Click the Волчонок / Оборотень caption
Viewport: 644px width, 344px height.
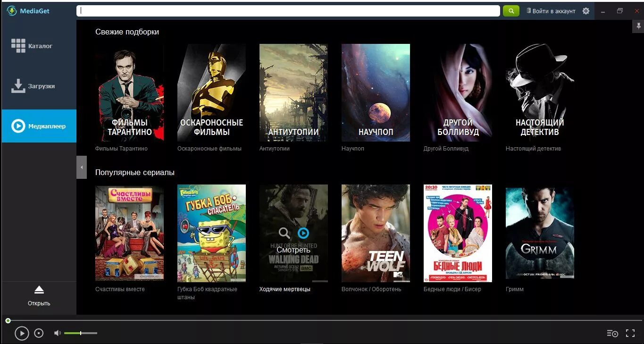[371, 289]
